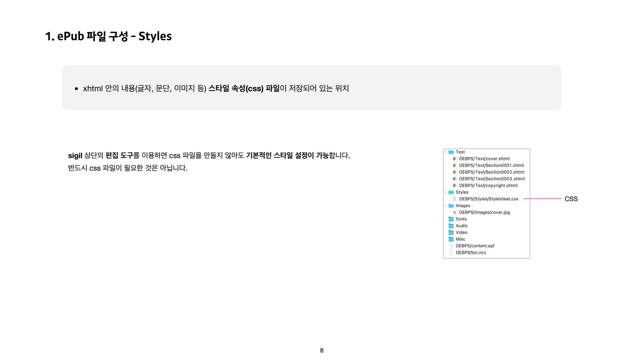Click the Audio folder label

tap(461, 226)
